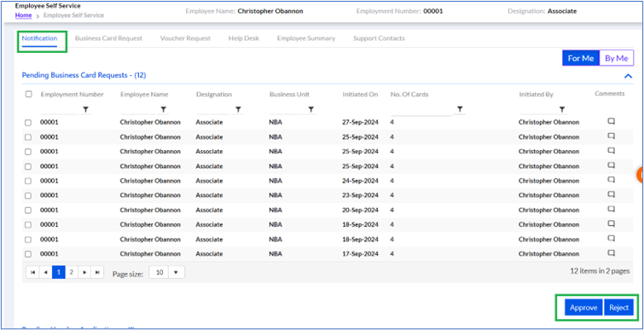Click the Initiated On column header
Screen dimensions: 644x330
tap(360, 95)
